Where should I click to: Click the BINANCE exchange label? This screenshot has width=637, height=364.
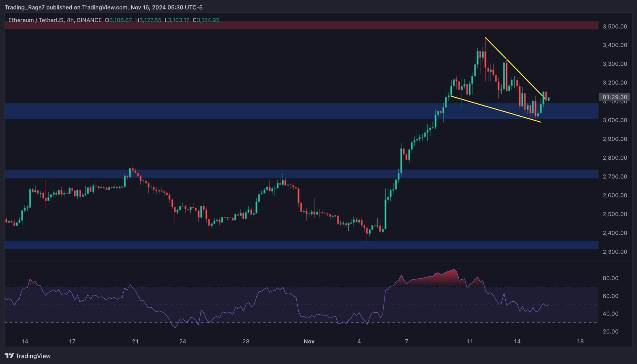tap(89, 20)
